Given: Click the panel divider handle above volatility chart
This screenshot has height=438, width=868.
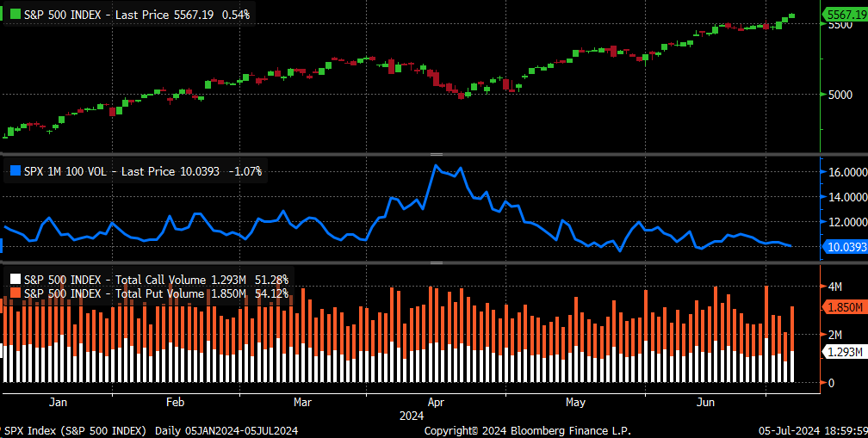Looking at the screenshot, I should [437, 154].
